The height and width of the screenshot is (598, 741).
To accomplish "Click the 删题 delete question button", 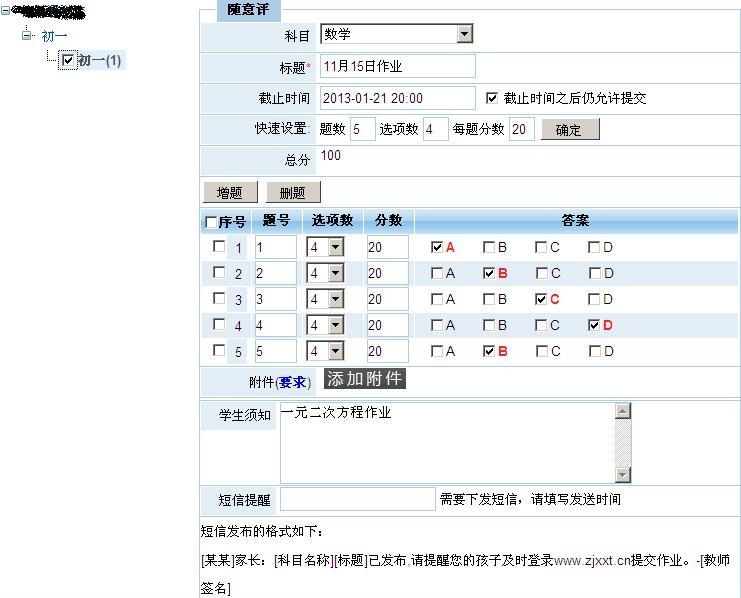I will [x=292, y=192].
